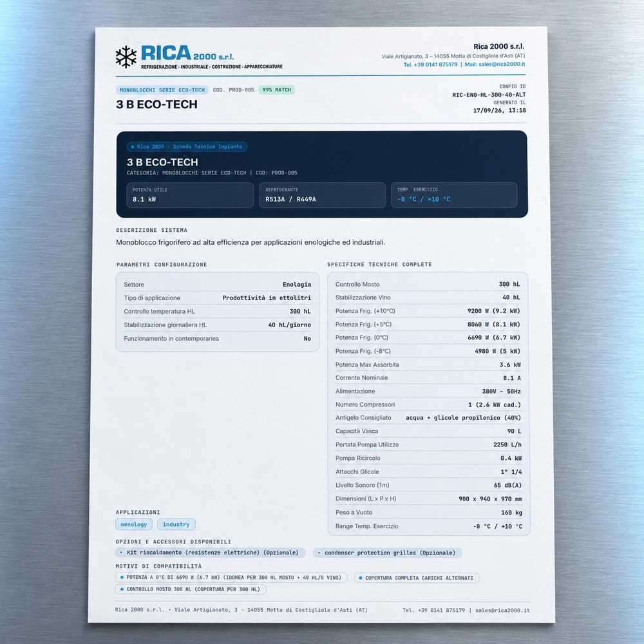The height and width of the screenshot is (644, 644).
Task: Click condenser protection grilles (Opzionale) chip
Action: click(x=388, y=553)
